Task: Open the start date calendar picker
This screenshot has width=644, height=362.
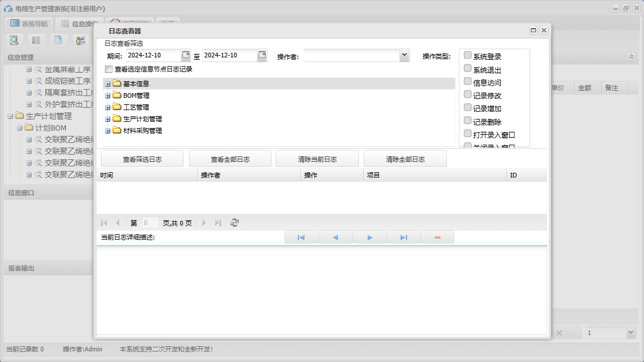Action: click(x=186, y=55)
